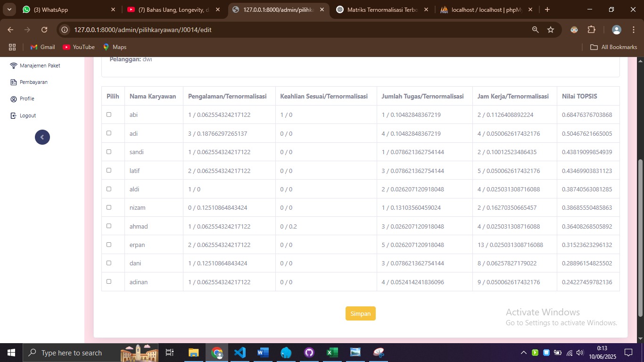Click the address bar URL field
644x362 pixels.
[x=283, y=30]
